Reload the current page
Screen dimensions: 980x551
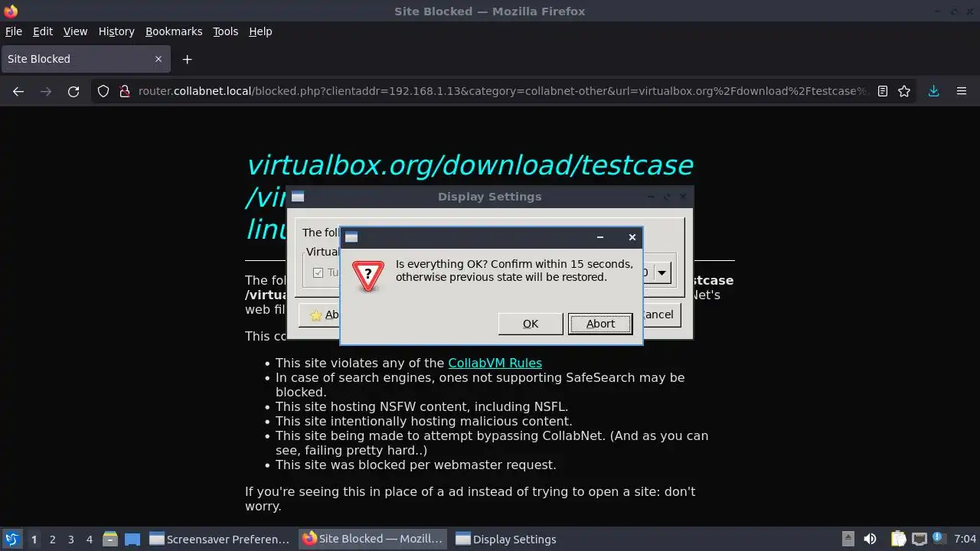(73, 91)
